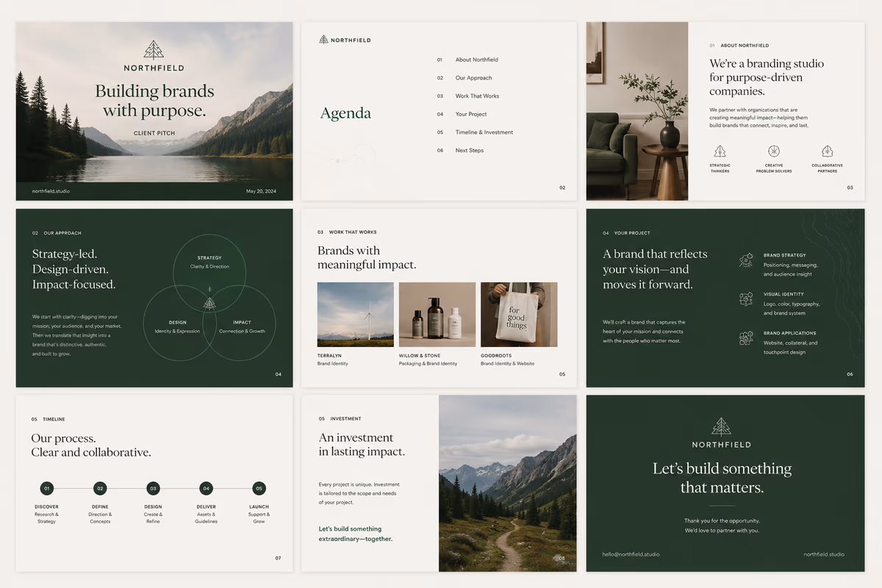Open the Terralyn wind turbine image
Viewport: 882px width, 588px height.
[x=356, y=315]
